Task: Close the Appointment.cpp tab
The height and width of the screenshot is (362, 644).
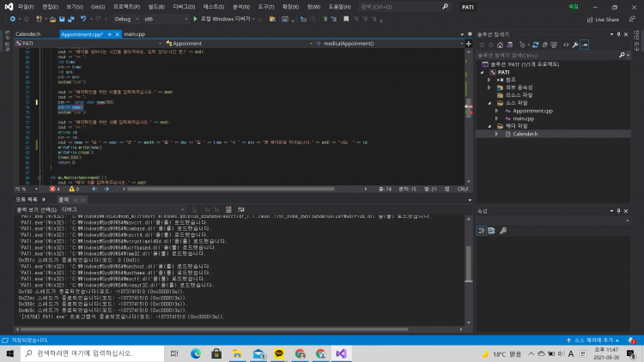Action: click(117, 34)
